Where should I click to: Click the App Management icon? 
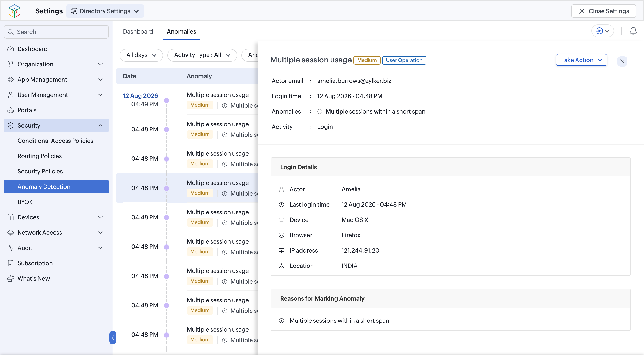click(x=10, y=80)
